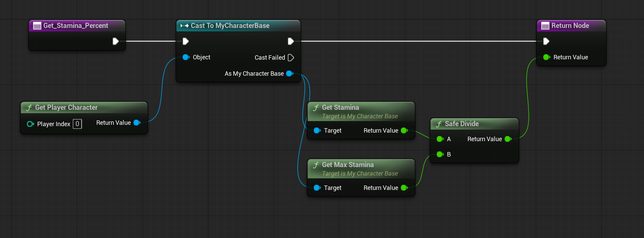Screen dimensions: 644x238
Task: Click the Safe Divide A input pin
Action: 440,139
